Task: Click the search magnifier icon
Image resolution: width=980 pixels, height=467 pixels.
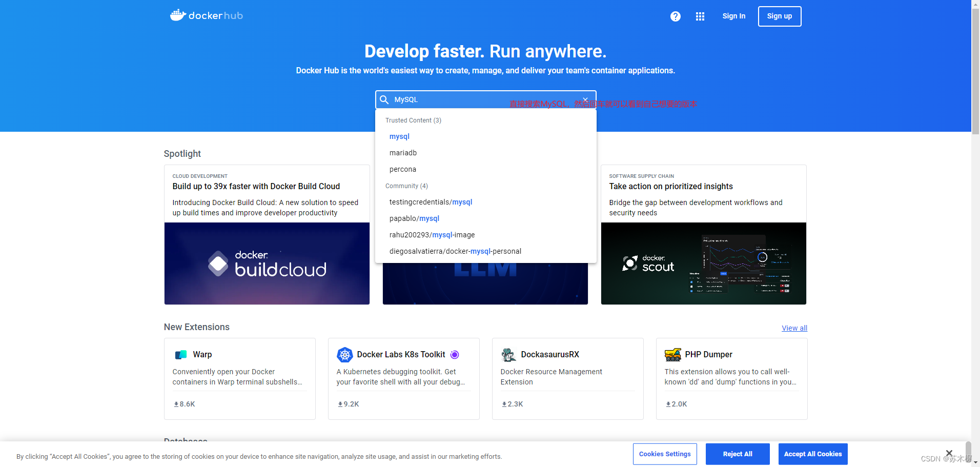Action: click(384, 99)
